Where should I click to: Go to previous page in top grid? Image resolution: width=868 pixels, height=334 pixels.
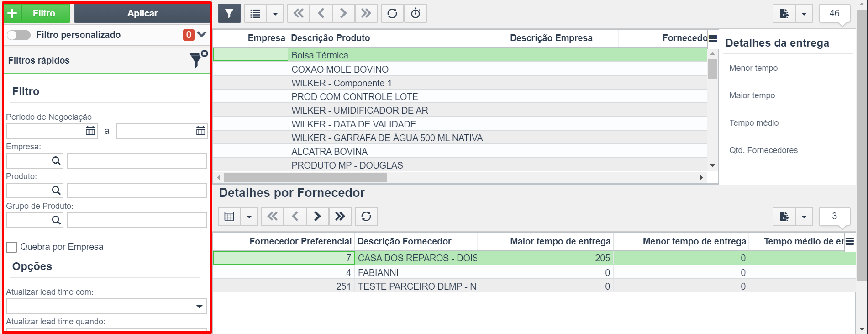coord(321,13)
